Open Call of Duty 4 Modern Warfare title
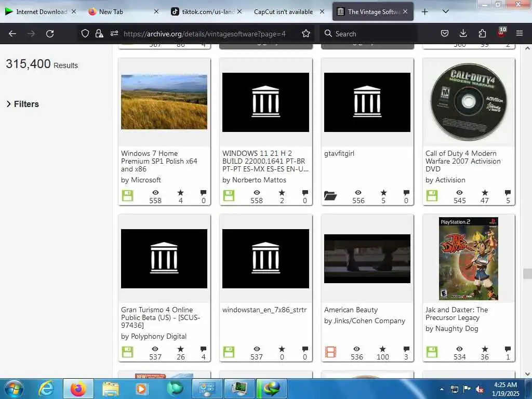The image size is (532, 399). 463,161
